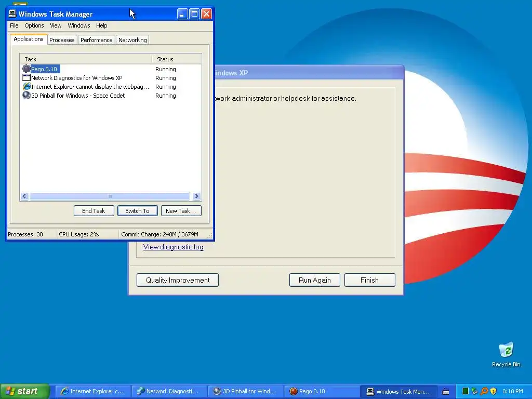The height and width of the screenshot is (399, 532).
Task: Maximize the Task Manager window
Action: (x=194, y=14)
